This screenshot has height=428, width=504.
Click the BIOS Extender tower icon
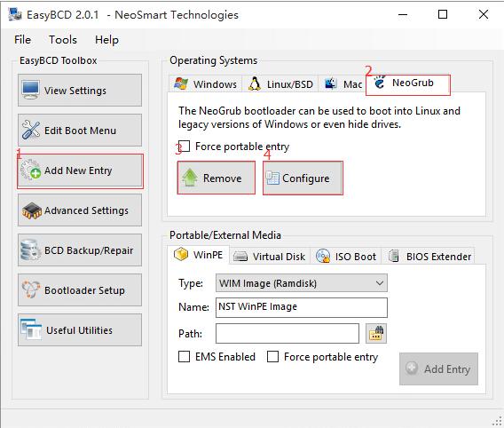(x=393, y=257)
